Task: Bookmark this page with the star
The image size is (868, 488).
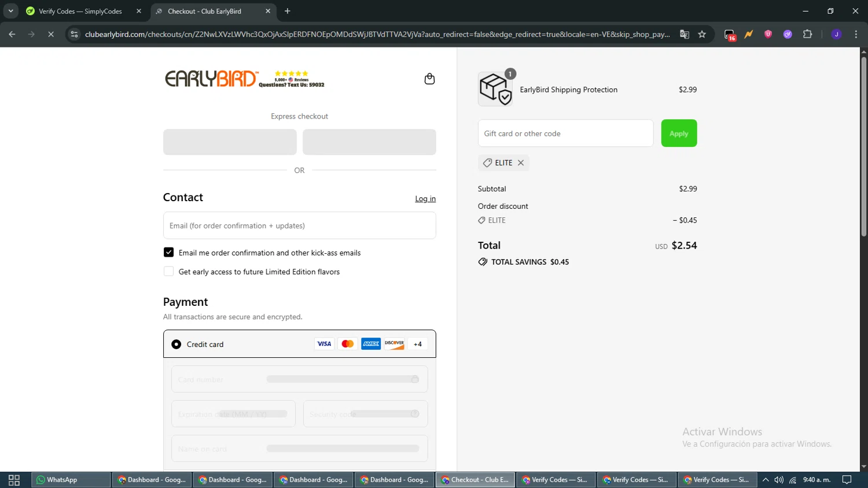Action: (x=702, y=34)
